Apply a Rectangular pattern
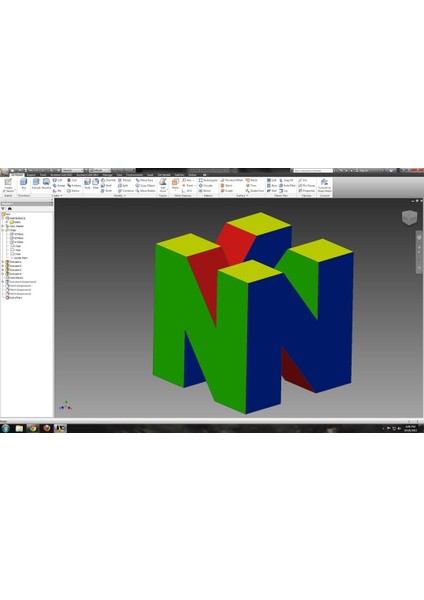The image size is (424, 600). point(208,180)
